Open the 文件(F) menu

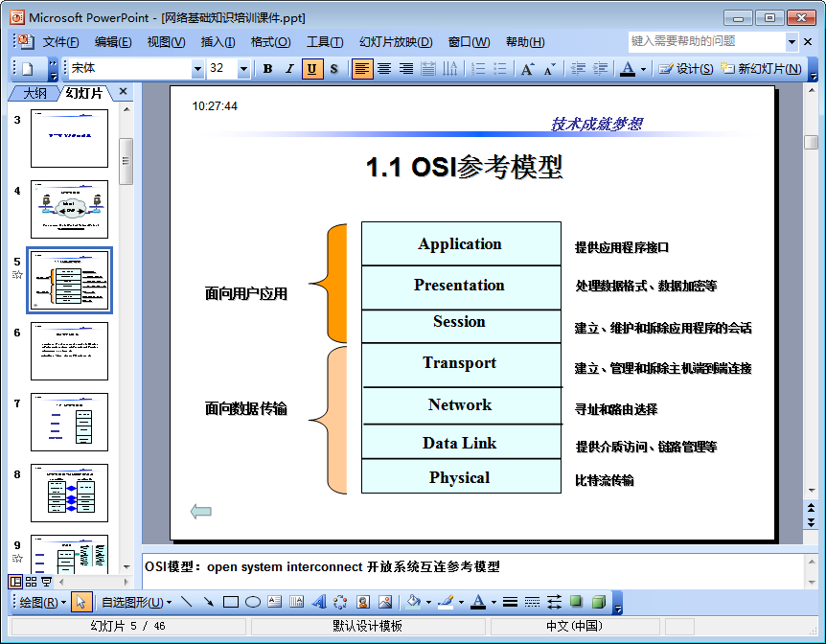coord(60,42)
